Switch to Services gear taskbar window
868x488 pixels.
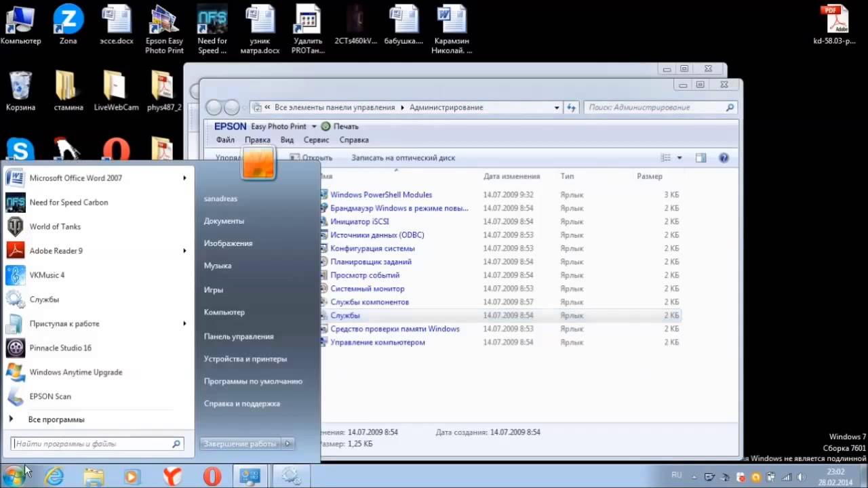click(292, 476)
